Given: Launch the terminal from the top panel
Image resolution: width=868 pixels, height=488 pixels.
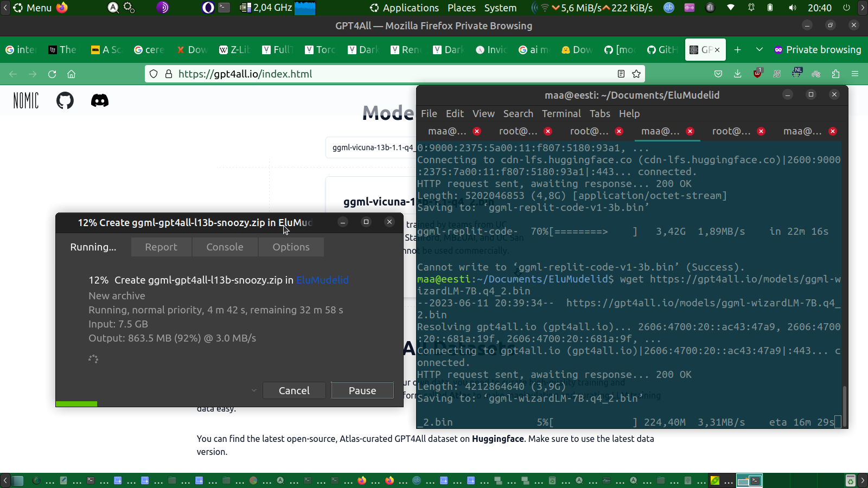Looking at the screenshot, I should pyautogui.click(x=224, y=8).
